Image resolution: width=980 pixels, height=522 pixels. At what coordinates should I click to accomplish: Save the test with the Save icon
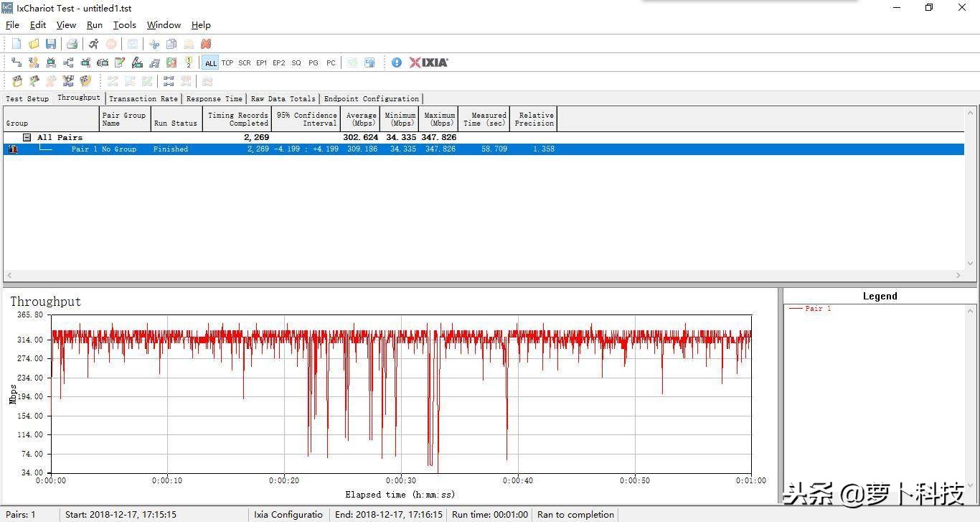point(51,44)
